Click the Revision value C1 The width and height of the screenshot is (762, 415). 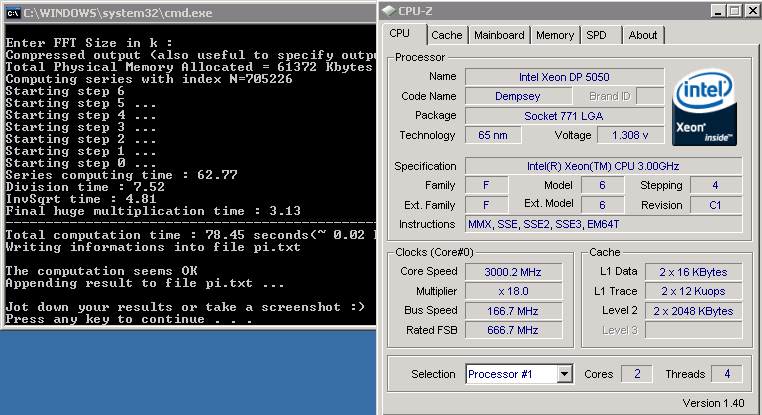pos(716,205)
